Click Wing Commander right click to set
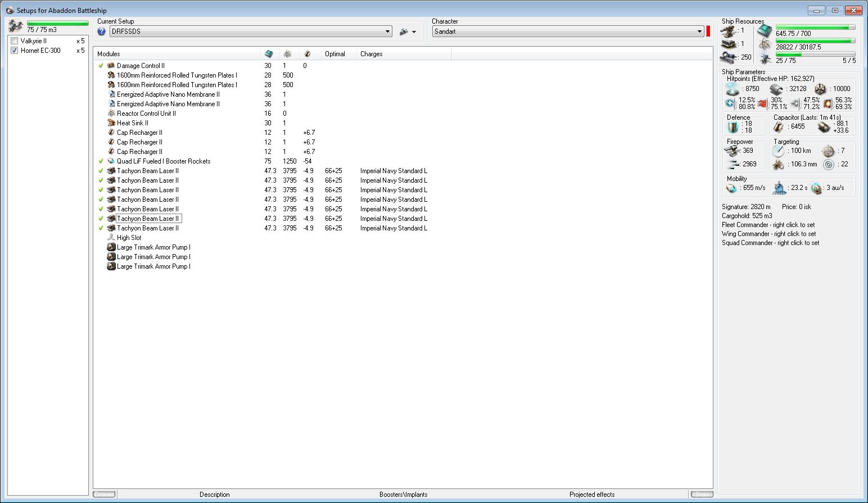The image size is (868, 503). tap(768, 234)
